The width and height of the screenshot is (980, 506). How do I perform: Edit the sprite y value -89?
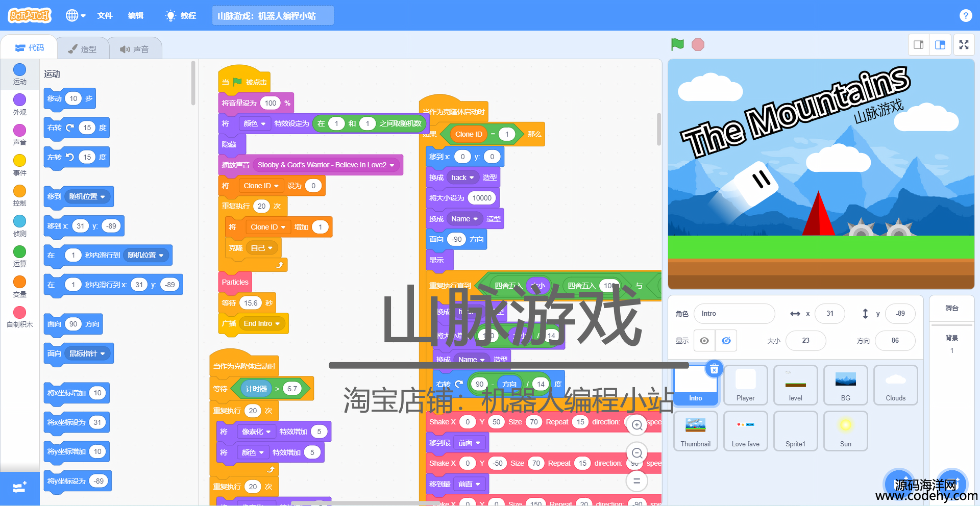900,314
